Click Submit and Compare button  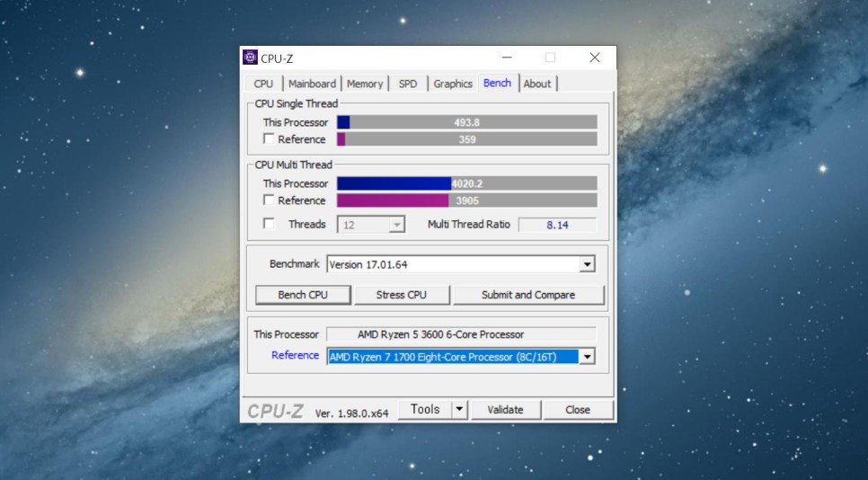pos(528,295)
